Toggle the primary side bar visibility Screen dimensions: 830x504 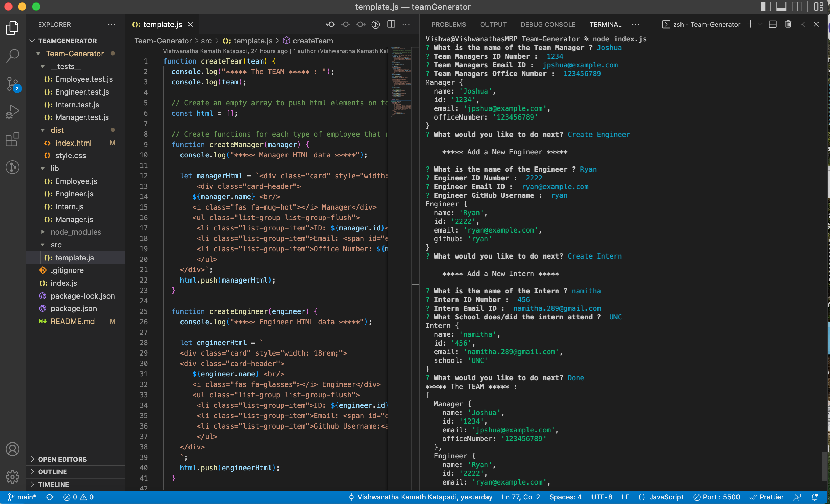pyautogui.click(x=765, y=7)
